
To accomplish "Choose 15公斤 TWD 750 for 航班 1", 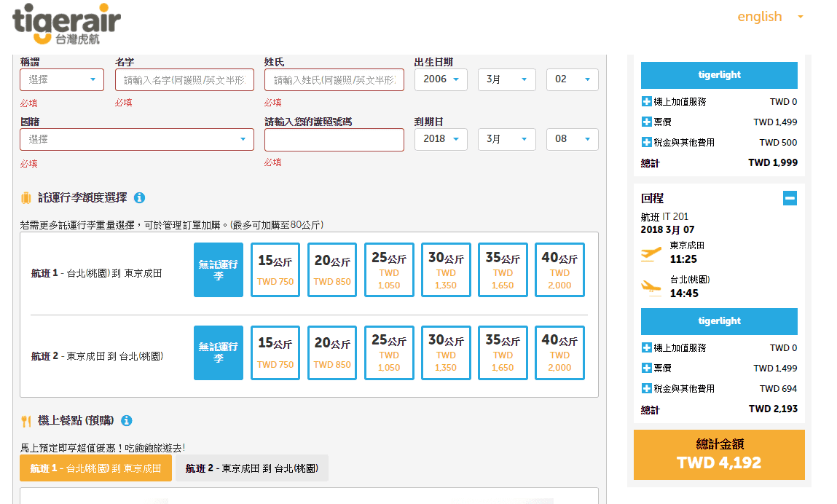I will click(275, 269).
